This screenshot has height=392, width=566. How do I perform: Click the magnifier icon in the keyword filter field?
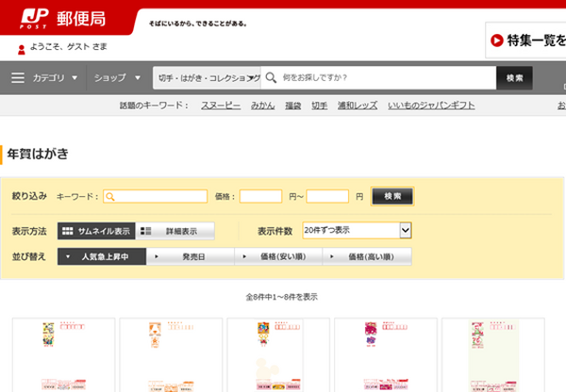click(110, 197)
